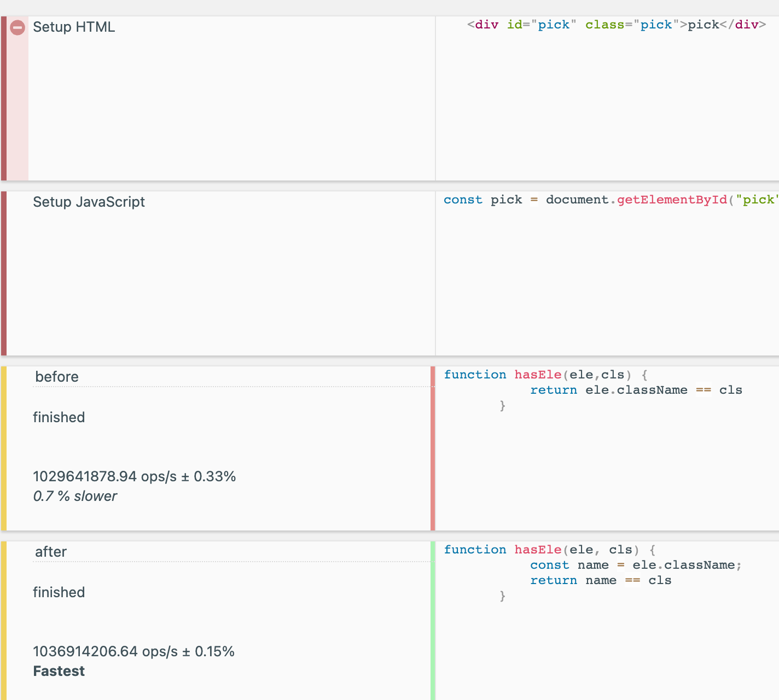779x700 pixels.
Task: Select the 1029641878.94 ops/s result
Action: 134,476
